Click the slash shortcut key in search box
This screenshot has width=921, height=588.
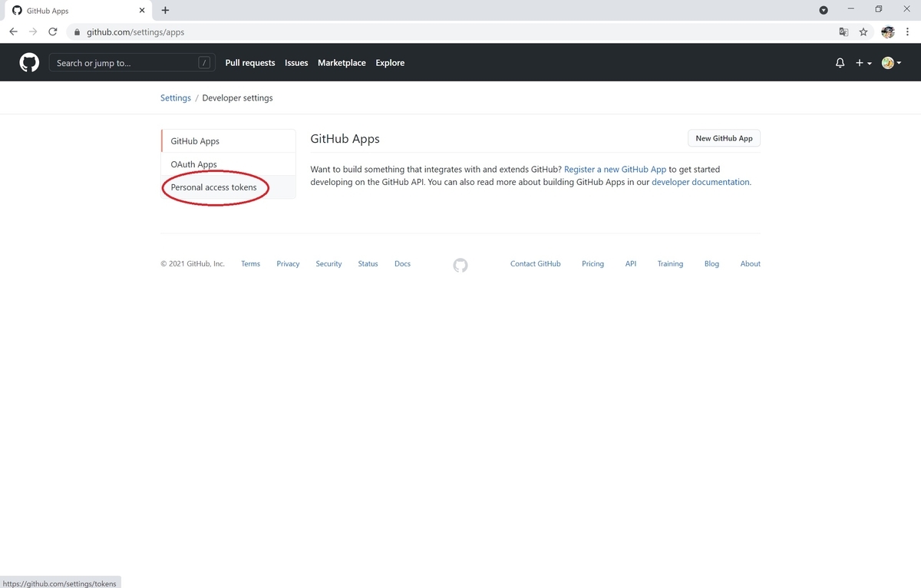204,63
